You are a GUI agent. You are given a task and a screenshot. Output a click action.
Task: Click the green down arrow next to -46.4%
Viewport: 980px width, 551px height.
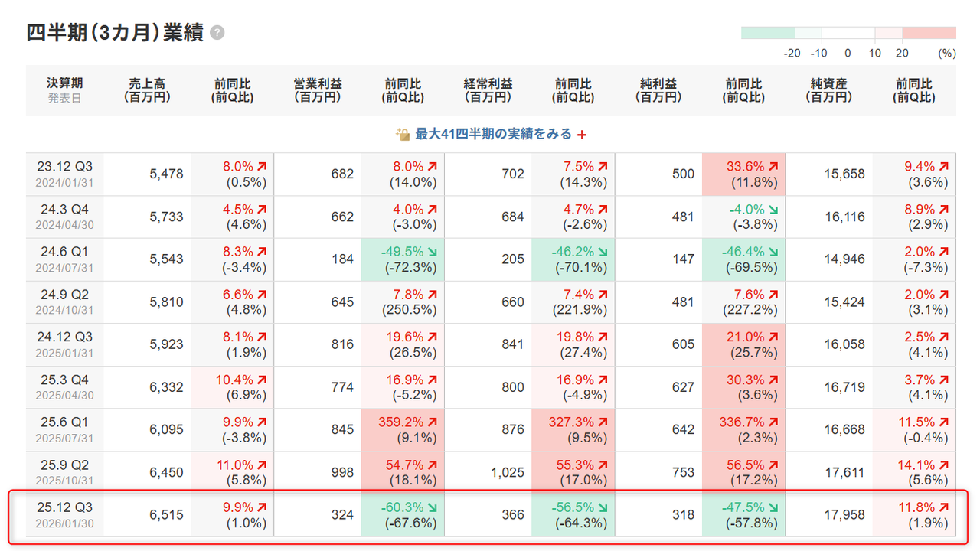pos(773,252)
